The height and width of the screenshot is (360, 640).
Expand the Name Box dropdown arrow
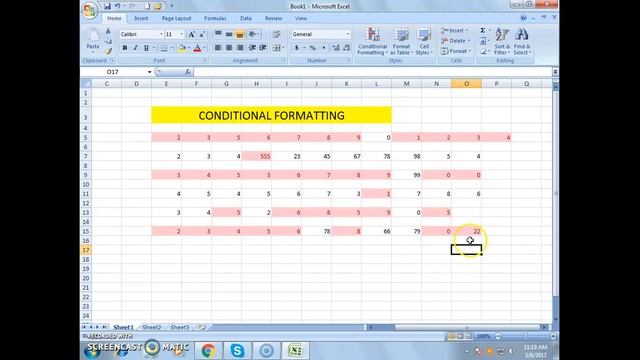click(x=149, y=72)
